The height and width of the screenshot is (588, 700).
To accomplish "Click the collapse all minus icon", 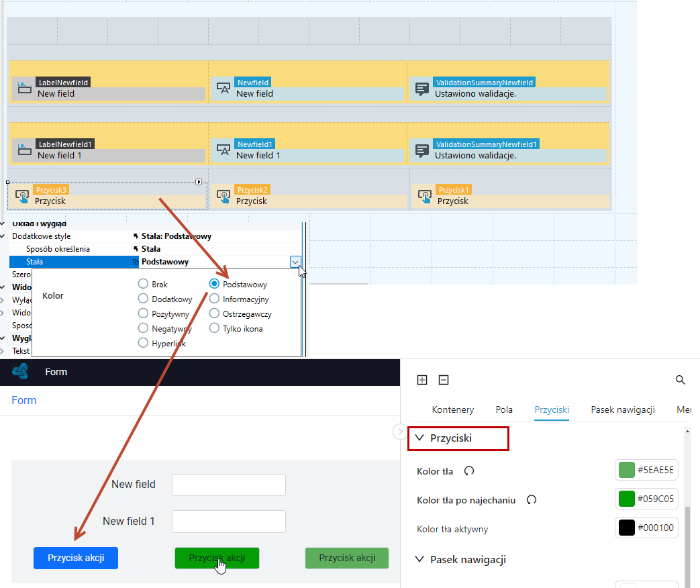I will click(x=444, y=380).
